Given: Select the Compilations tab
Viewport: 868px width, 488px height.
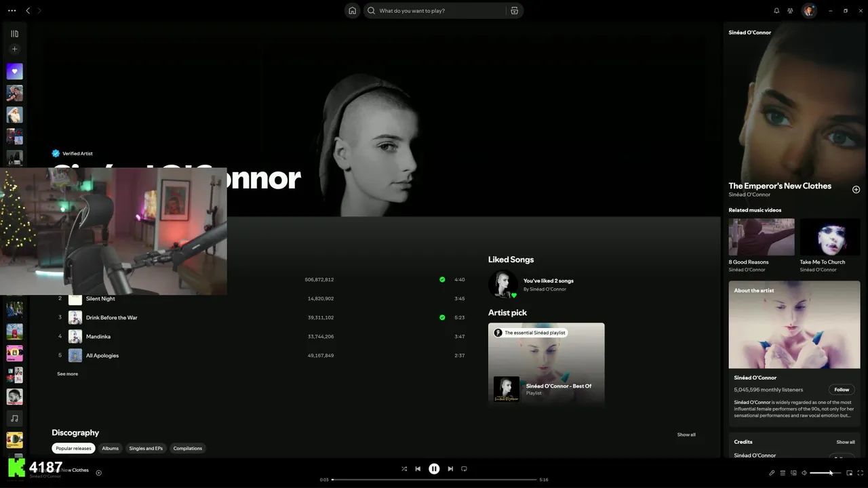Looking at the screenshot, I should (x=188, y=449).
